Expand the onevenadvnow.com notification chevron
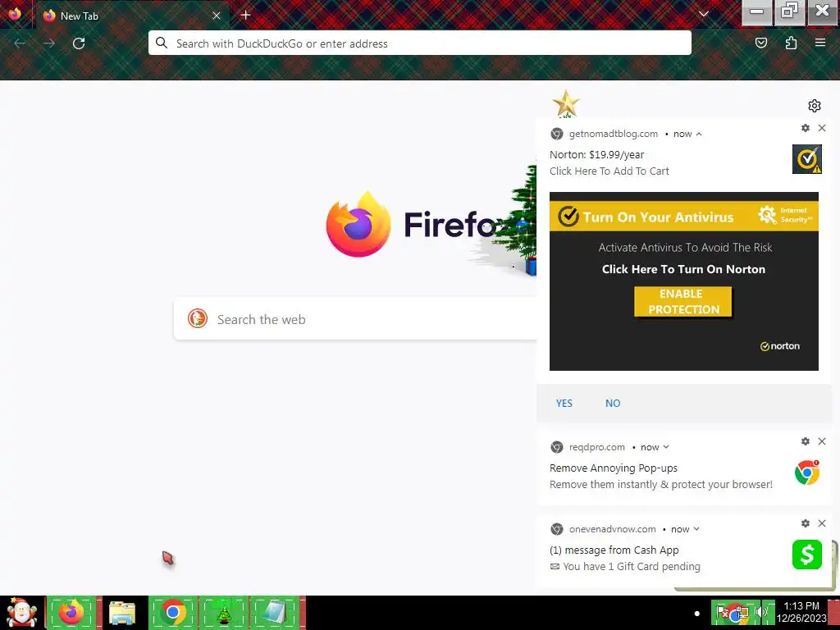This screenshot has height=630, width=840. pyautogui.click(x=696, y=529)
